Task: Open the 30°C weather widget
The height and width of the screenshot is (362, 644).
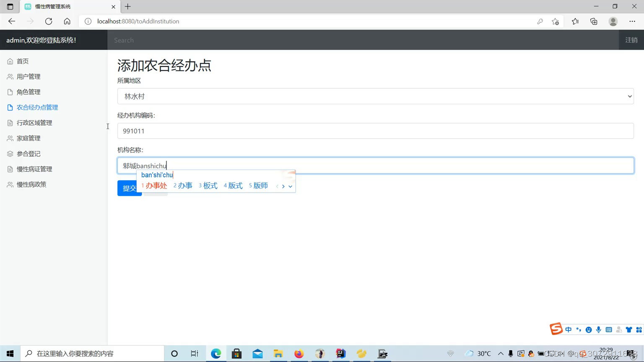Action: (478, 354)
